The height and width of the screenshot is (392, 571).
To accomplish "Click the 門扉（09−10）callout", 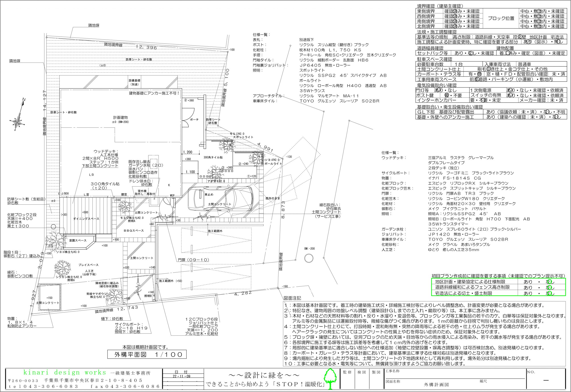I will pyautogui.click(x=194, y=260).
